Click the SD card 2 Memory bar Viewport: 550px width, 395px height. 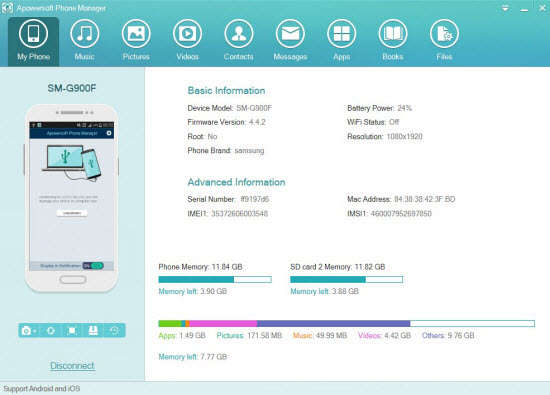point(347,279)
